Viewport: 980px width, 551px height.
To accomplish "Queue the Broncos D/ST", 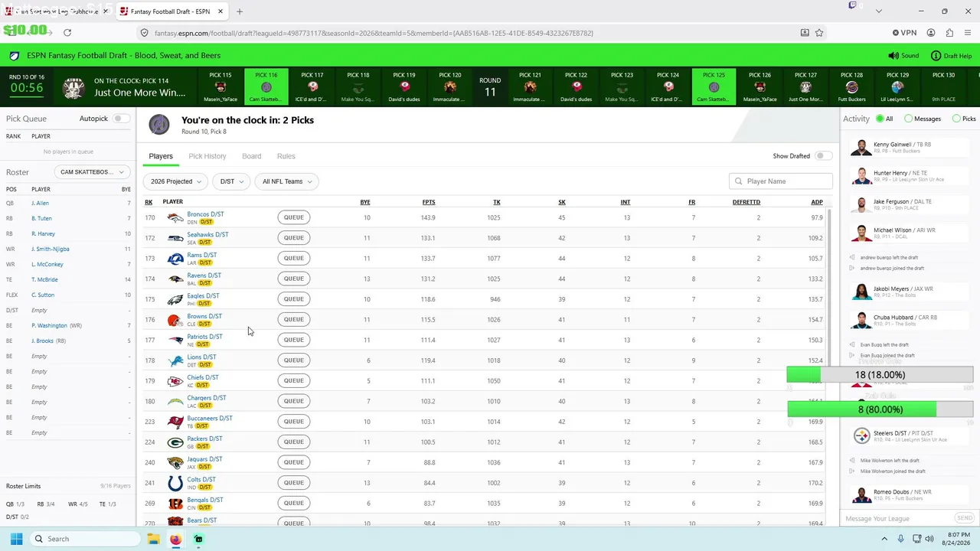I will tap(294, 217).
